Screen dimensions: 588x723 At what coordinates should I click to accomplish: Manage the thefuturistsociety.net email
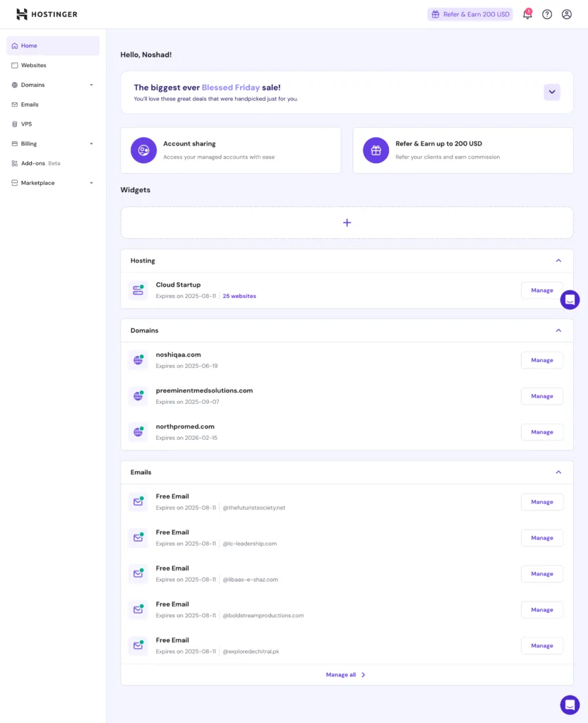(x=542, y=502)
